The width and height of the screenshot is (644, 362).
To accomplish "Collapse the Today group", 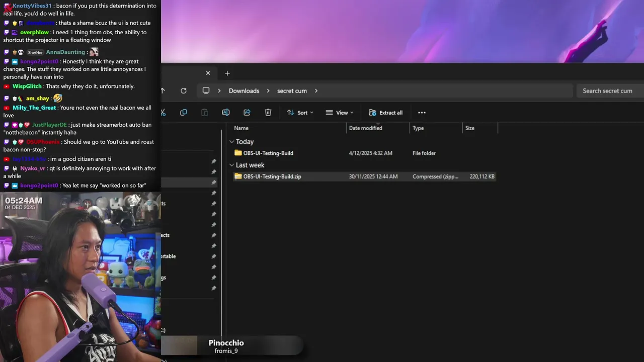I will click(x=232, y=142).
